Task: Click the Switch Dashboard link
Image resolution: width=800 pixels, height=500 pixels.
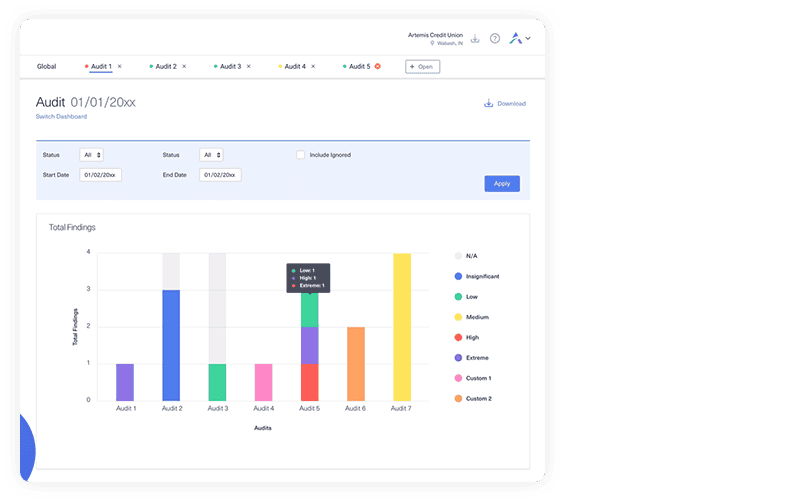Action: [61, 116]
